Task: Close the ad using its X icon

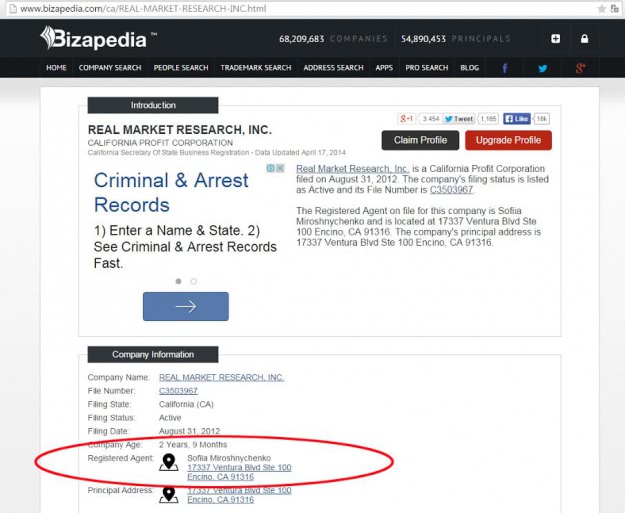Action: (281, 169)
